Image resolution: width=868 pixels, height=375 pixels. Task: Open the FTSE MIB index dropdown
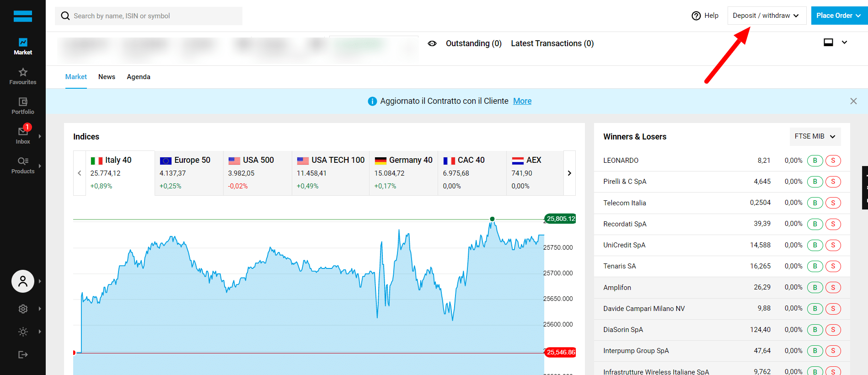coord(815,136)
